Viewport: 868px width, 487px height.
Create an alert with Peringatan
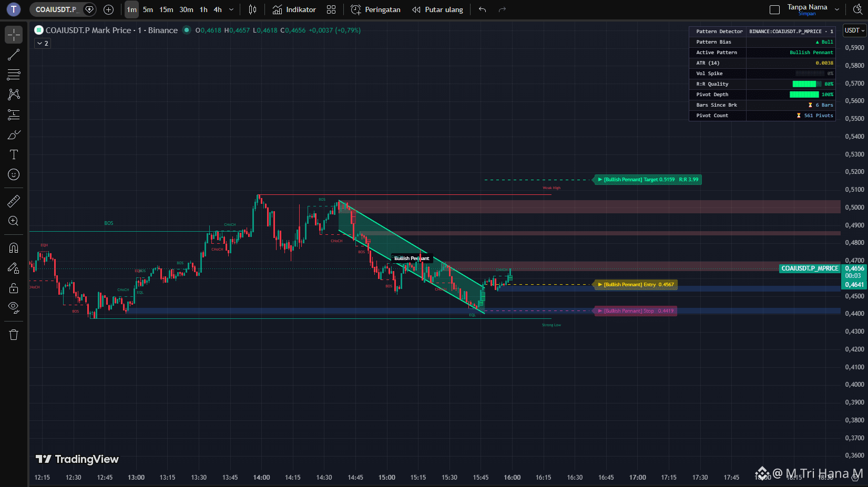(375, 9)
